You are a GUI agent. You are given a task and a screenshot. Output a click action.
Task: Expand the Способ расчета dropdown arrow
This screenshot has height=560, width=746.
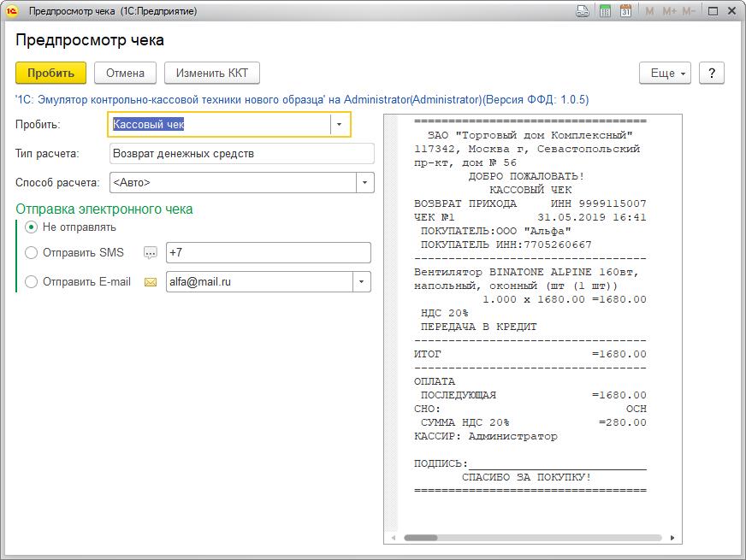tap(365, 183)
